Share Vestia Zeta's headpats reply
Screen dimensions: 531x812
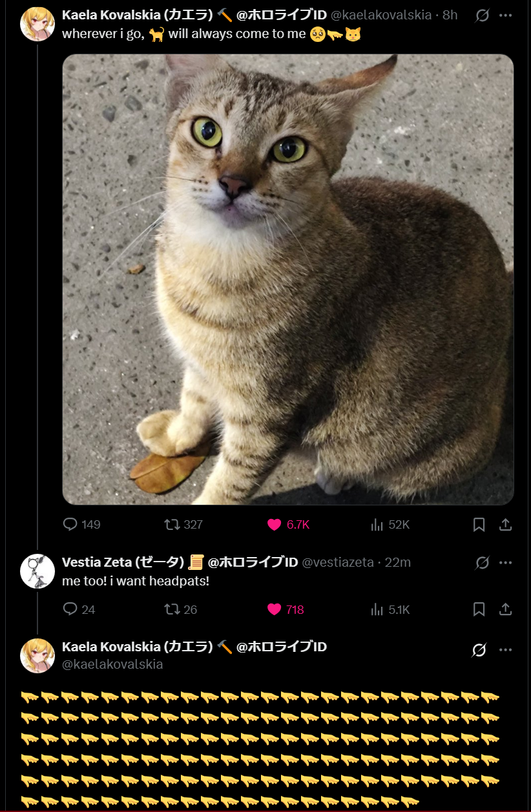(506, 609)
